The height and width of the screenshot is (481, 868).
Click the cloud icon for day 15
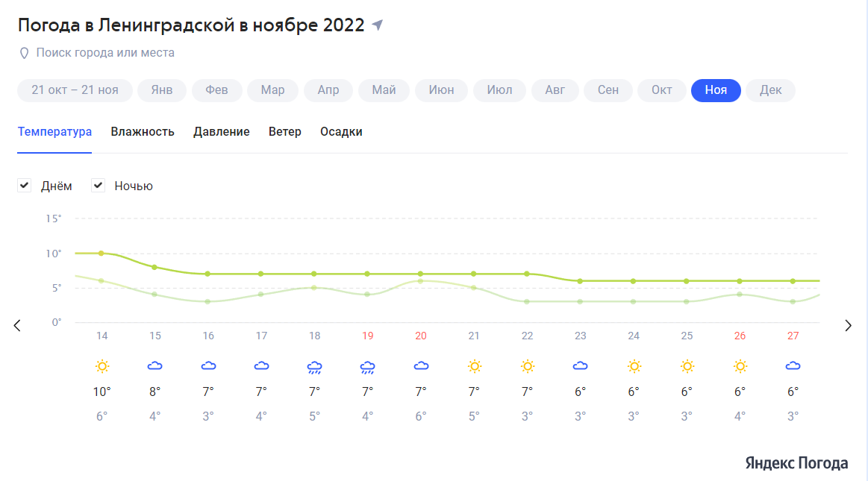pyautogui.click(x=155, y=366)
